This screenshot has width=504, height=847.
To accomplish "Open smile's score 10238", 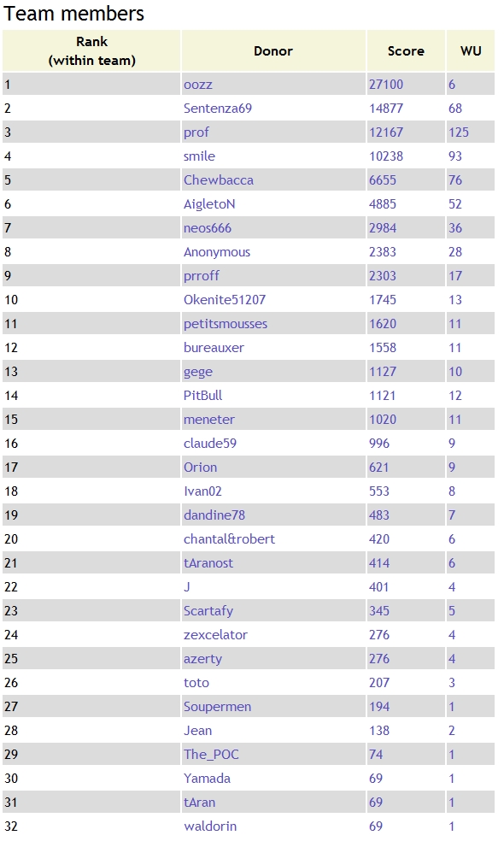I will (386, 156).
